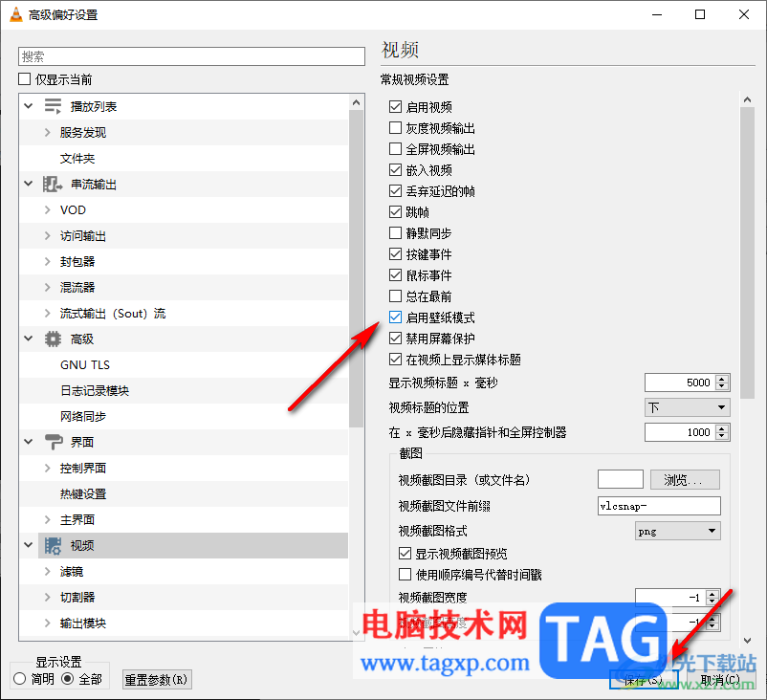Click the 重置参数(R) button
Viewport: 767px width, 700px height.
coord(157,680)
